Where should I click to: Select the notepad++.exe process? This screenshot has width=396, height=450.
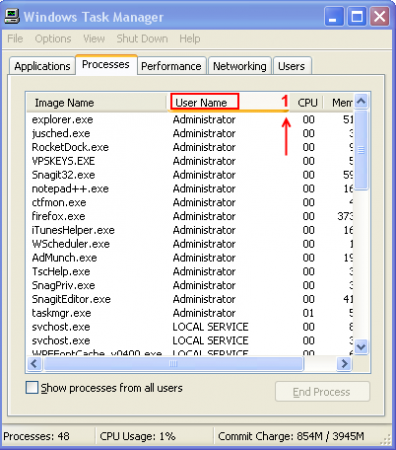190,189
